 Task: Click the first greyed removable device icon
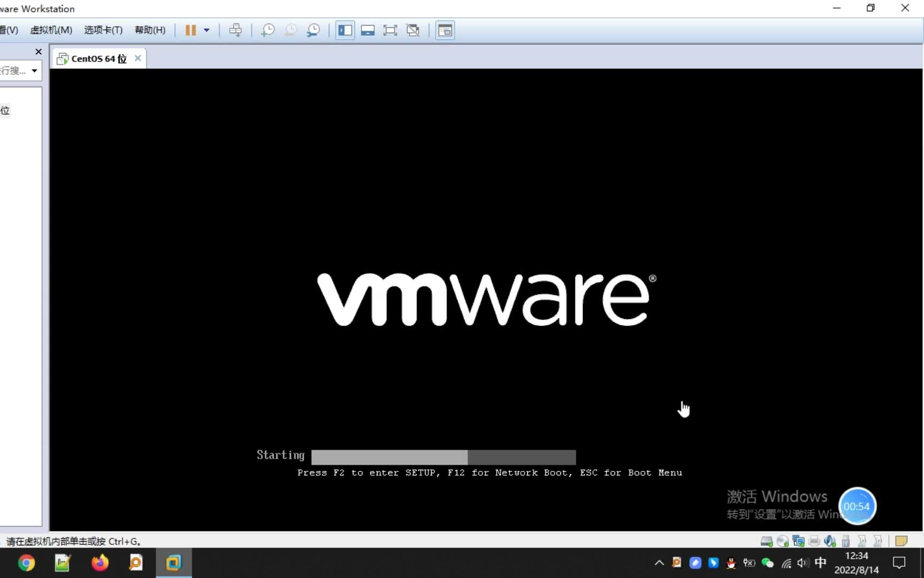pos(862,541)
